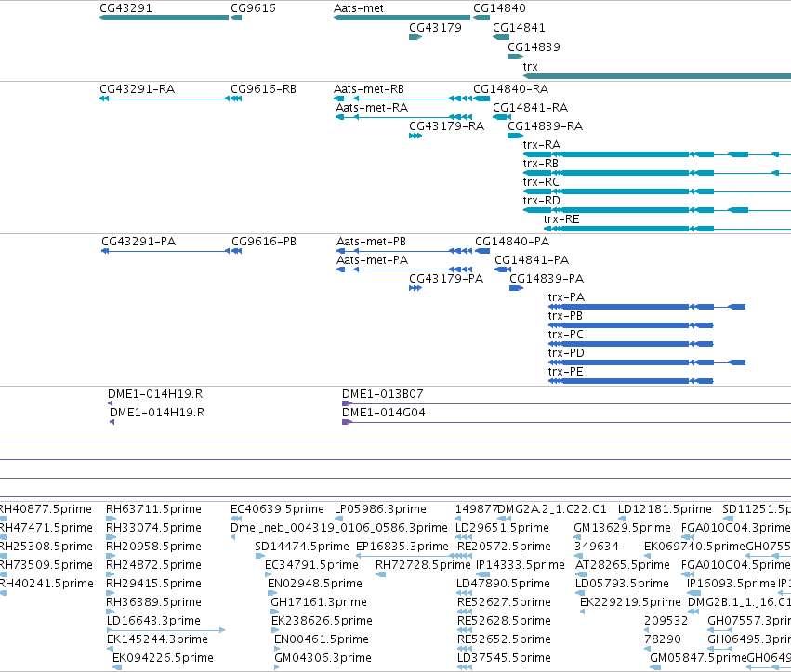The height and width of the screenshot is (672, 791).
Task: Open transcript trx-RD
Action: pos(542,202)
